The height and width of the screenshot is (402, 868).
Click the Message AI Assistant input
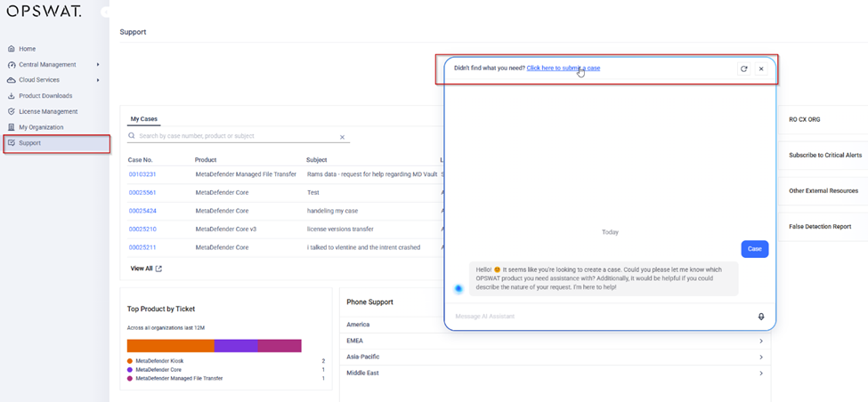[x=604, y=317]
